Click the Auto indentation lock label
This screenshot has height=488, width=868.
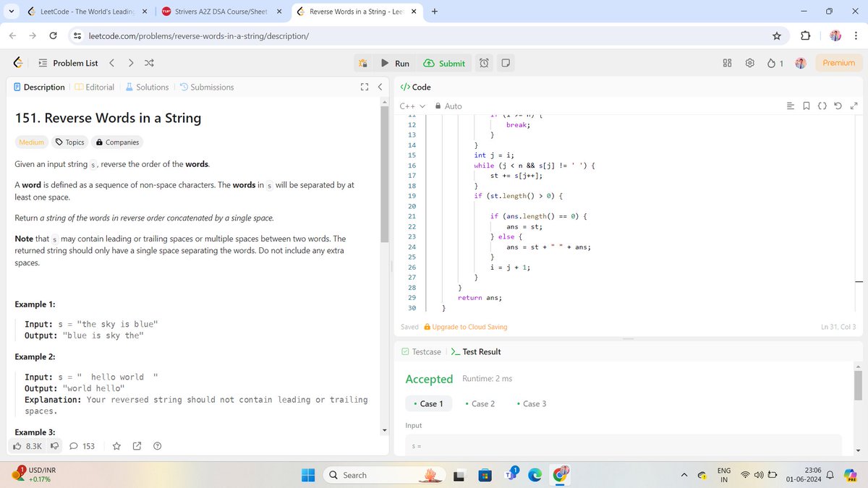pos(448,106)
